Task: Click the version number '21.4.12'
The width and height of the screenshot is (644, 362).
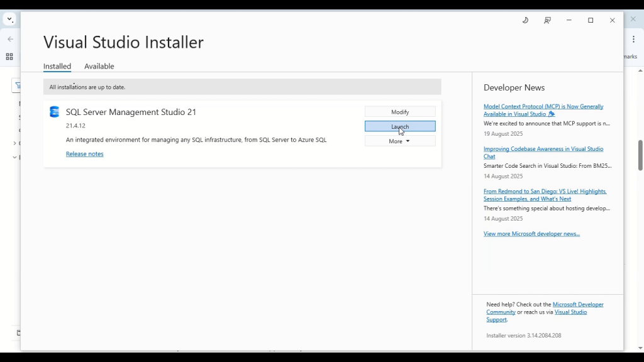Action: (x=75, y=126)
